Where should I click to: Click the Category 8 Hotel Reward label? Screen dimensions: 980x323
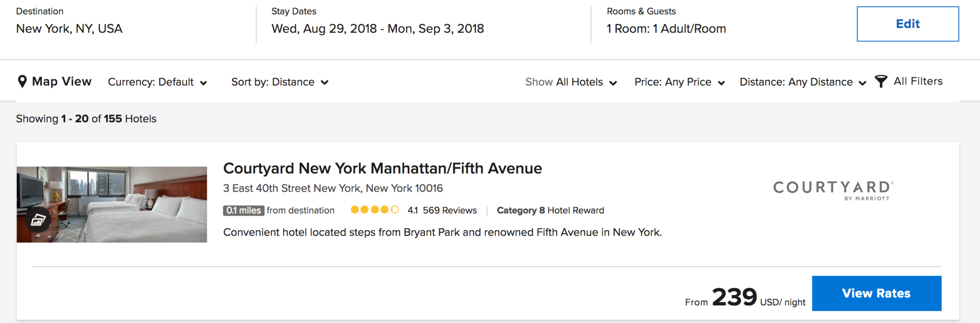[550, 210]
